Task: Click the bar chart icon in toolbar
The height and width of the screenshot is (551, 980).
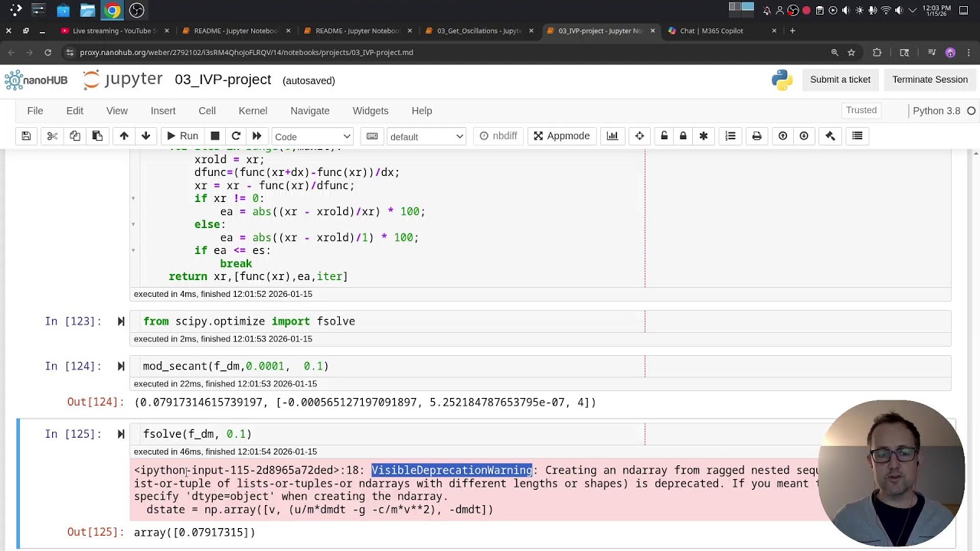Action: point(612,136)
